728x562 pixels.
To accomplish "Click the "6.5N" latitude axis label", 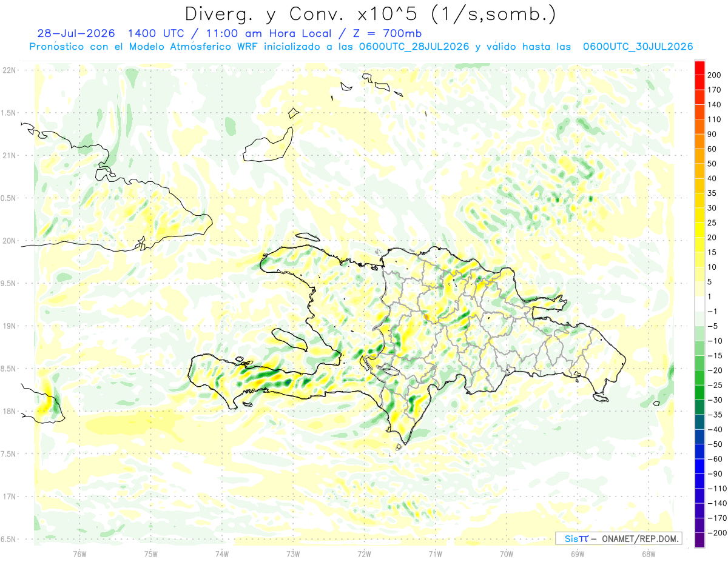I will [8, 539].
